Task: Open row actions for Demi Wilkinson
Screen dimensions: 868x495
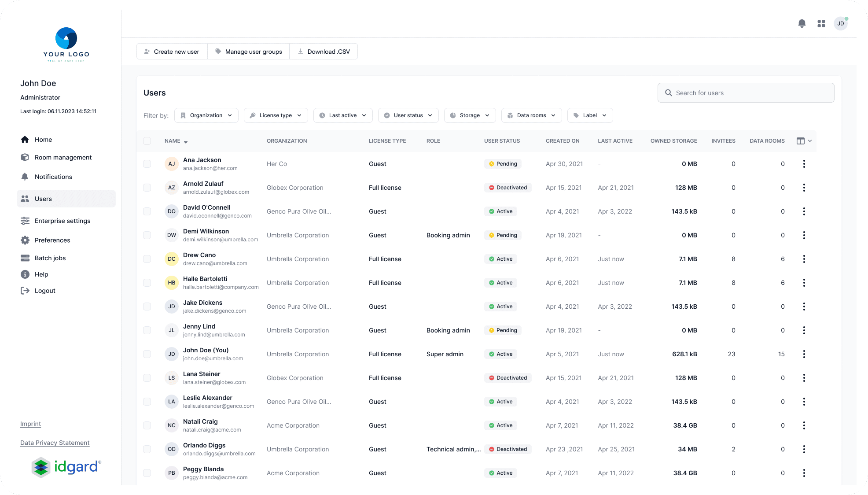Action: tap(804, 235)
